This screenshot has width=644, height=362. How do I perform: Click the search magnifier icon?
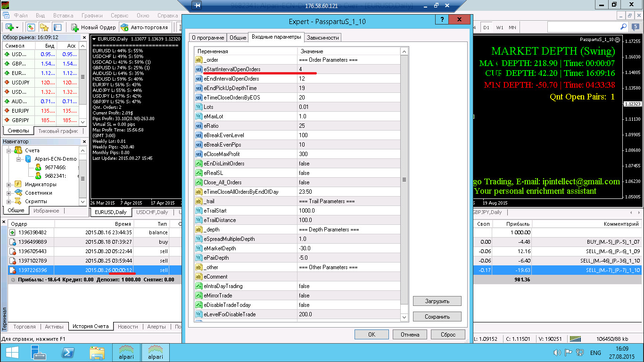tap(623, 27)
